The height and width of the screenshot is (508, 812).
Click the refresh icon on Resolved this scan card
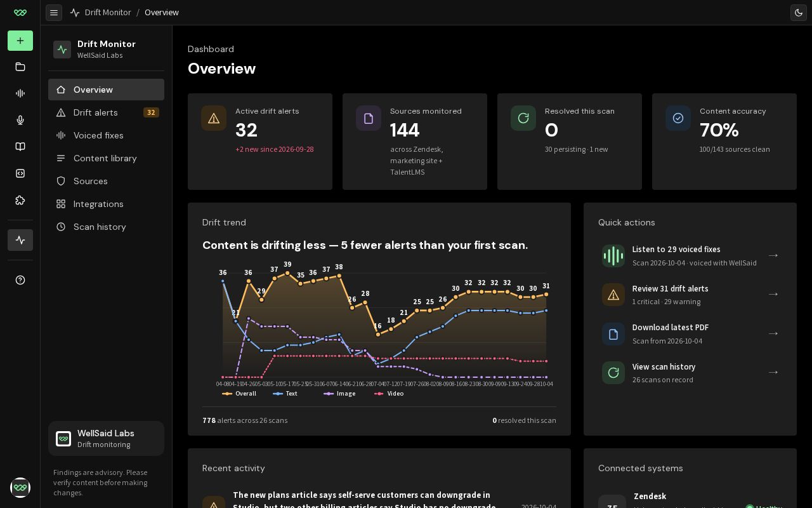pyautogui.click(x=523, y=118)
